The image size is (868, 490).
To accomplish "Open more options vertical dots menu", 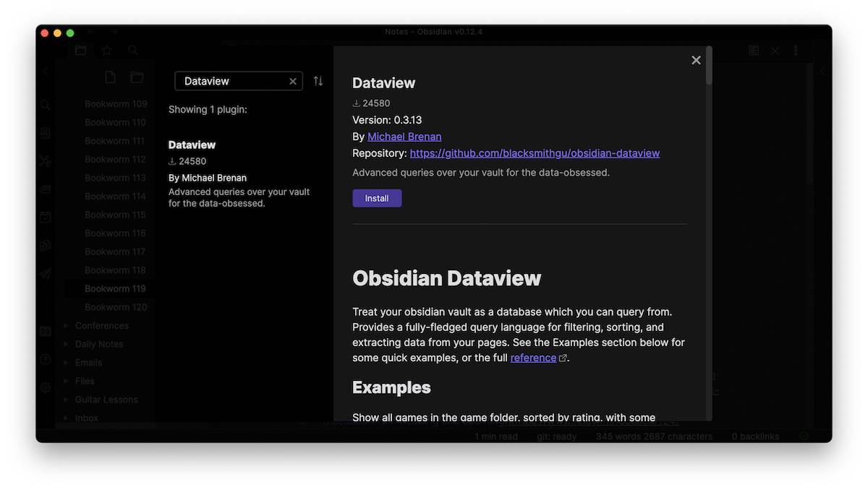I will click(x=796, y=51).
